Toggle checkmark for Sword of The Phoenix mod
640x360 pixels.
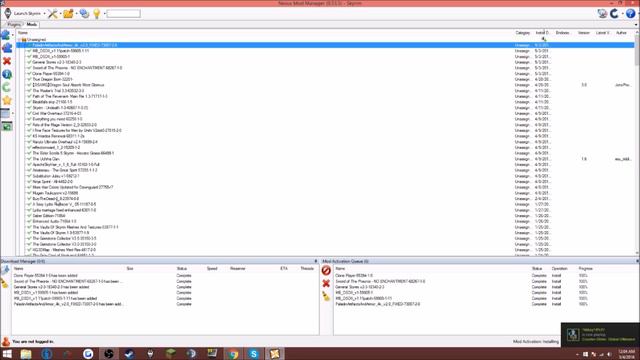coord(29,68)
